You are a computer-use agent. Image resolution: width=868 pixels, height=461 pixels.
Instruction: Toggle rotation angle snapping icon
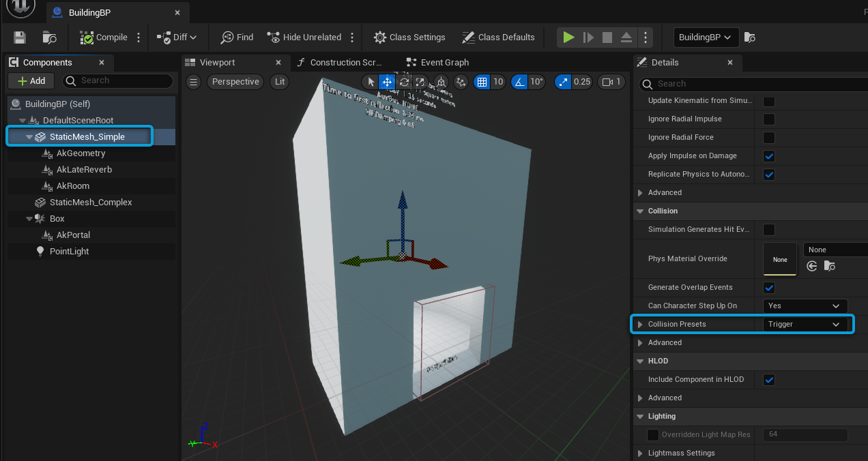519,82
